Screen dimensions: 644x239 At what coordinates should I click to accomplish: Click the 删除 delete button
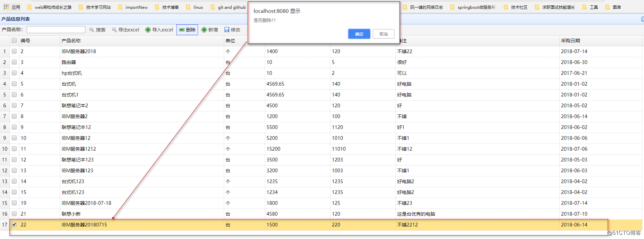187,30
